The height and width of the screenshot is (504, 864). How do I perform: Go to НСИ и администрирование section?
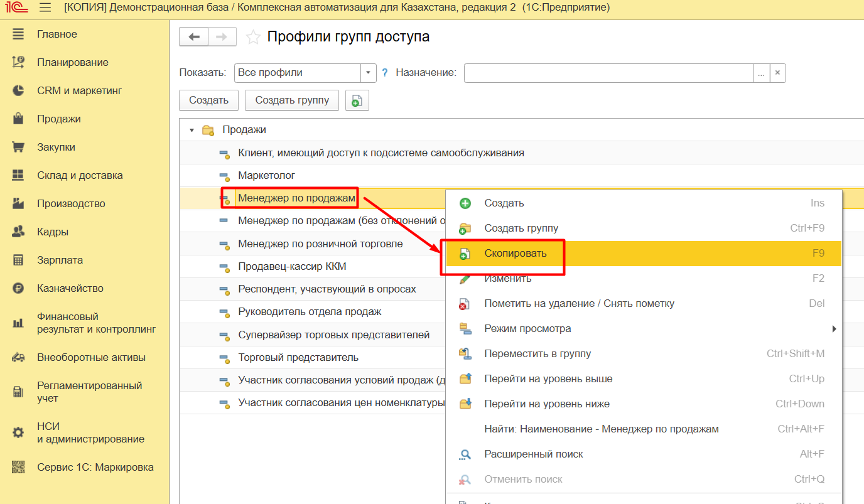pyautogui.click(x=90, y=432)
